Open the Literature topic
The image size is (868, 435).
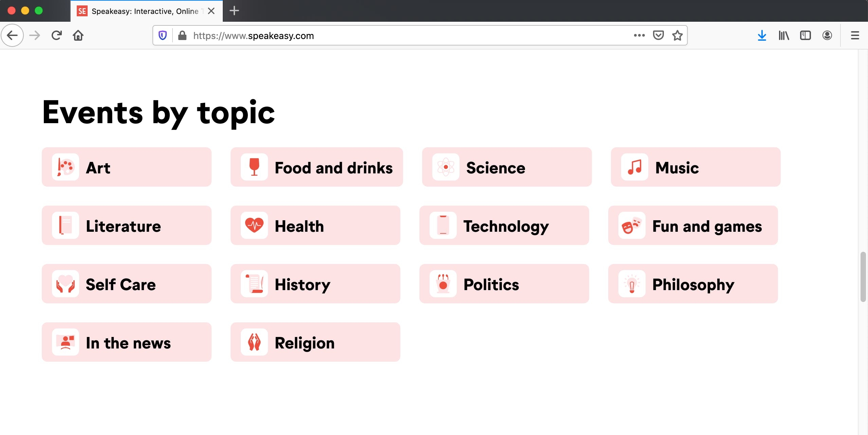(127, 225)
